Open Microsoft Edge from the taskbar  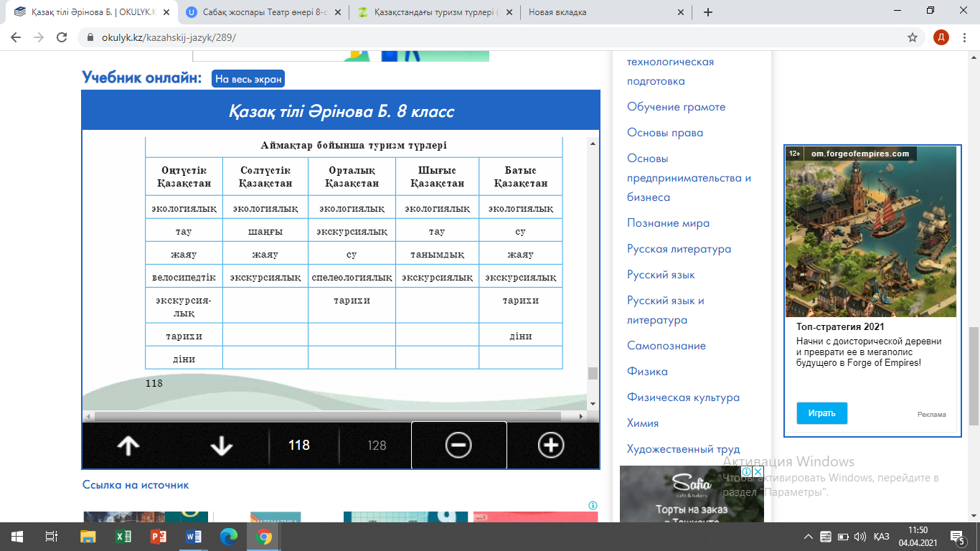click(x=229, y=537)
